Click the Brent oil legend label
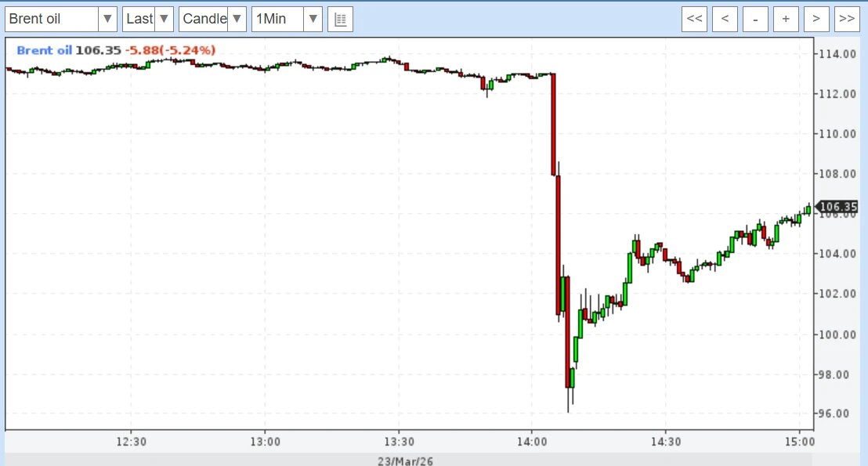Image resolution: width=868 pixels, height=466 pixels. coord(45,50)
